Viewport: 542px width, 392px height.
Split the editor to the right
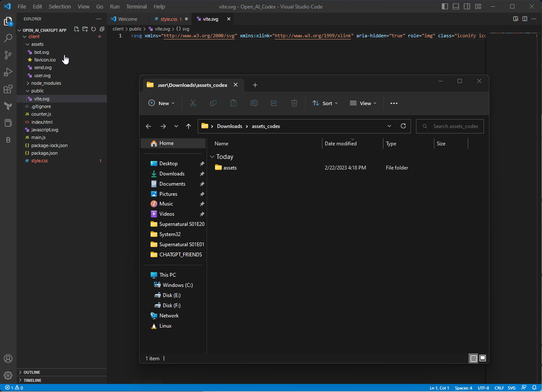(x=525, y=19)
